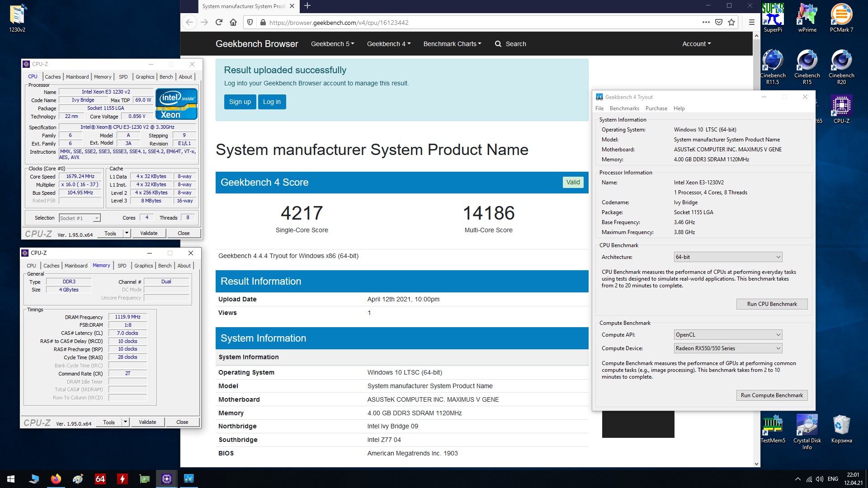Click Close in bottom CPU-Z window
Screen dimensions: 868x488
coord(182,422)
